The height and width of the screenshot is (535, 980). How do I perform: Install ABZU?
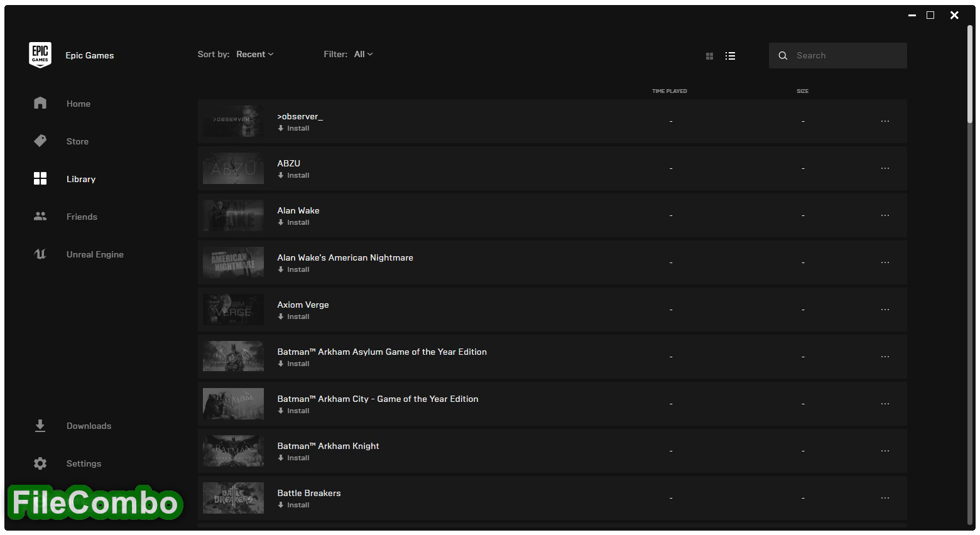tap(293, 175)
